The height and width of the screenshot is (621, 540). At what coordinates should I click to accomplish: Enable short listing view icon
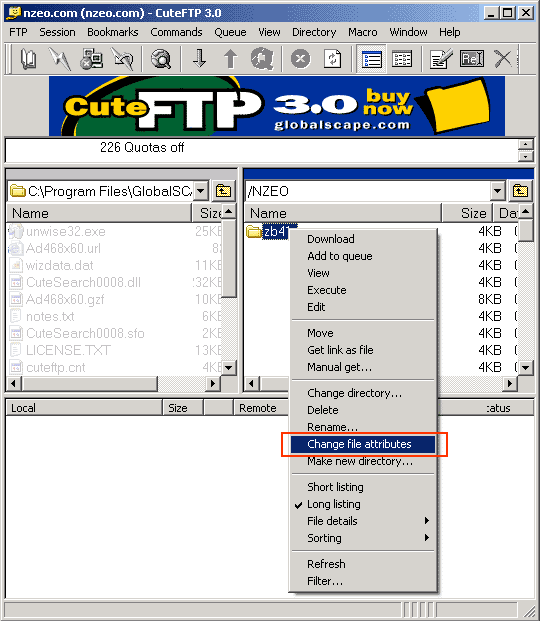pos(402,59)
